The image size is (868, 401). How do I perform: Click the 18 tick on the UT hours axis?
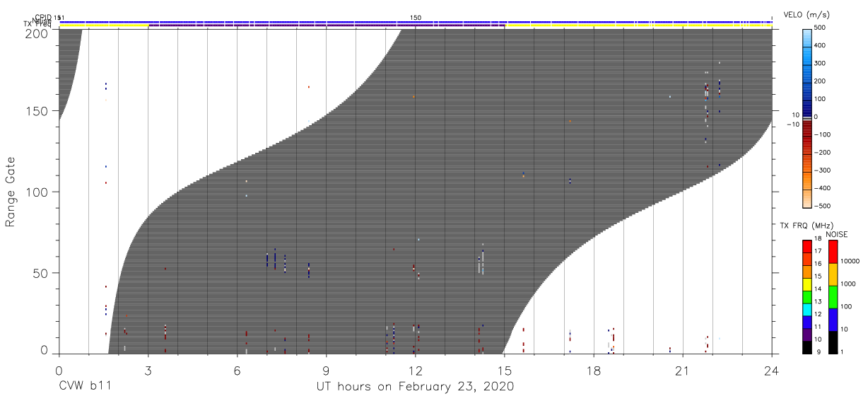pos(593,371)
